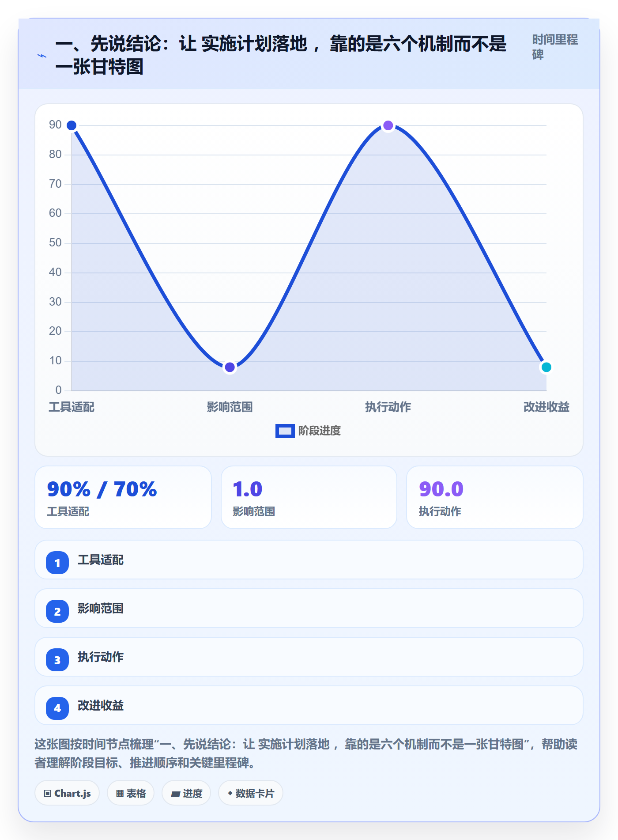Click the number 4 badge for 改进收益
618x840 pixels.
click(57, 708)
